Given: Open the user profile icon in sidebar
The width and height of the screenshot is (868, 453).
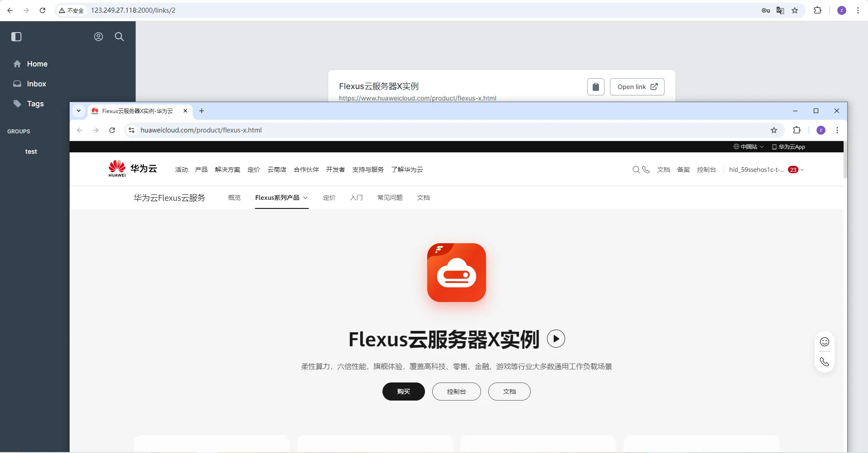Looking at the screenshot, I should click(x=99, y=37).
